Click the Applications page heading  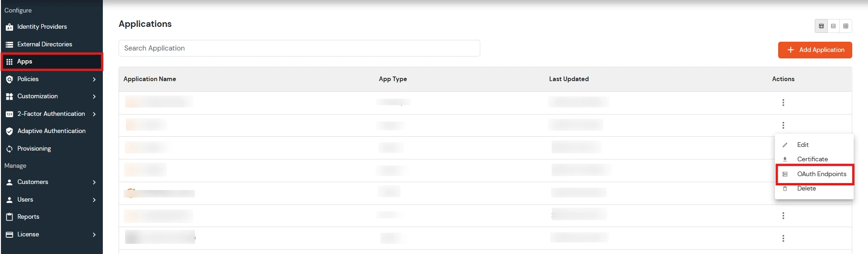145,24
